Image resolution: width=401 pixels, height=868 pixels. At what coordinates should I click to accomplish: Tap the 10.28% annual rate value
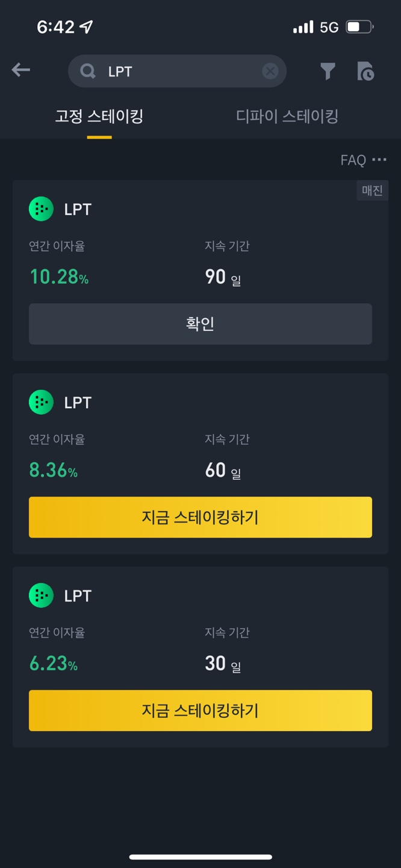[x=59, y=277]
